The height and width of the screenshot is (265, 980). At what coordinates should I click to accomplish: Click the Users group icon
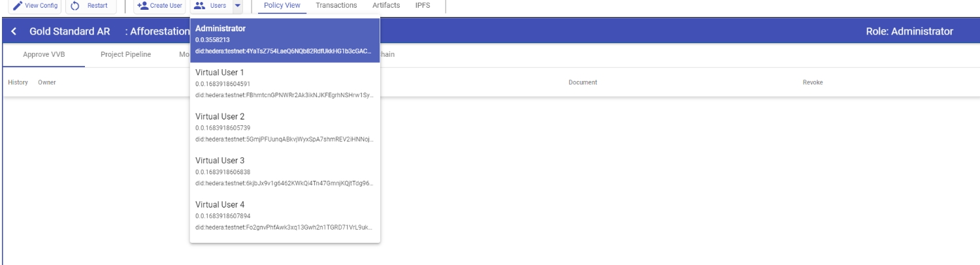200,6
